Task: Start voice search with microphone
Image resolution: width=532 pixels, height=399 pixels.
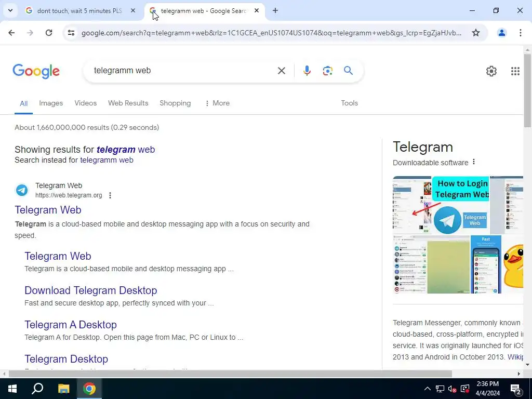Action: coord(307,71)
